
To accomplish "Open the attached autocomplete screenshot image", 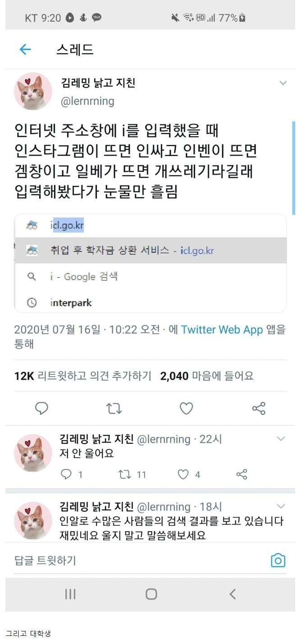I will click(151, 263).
